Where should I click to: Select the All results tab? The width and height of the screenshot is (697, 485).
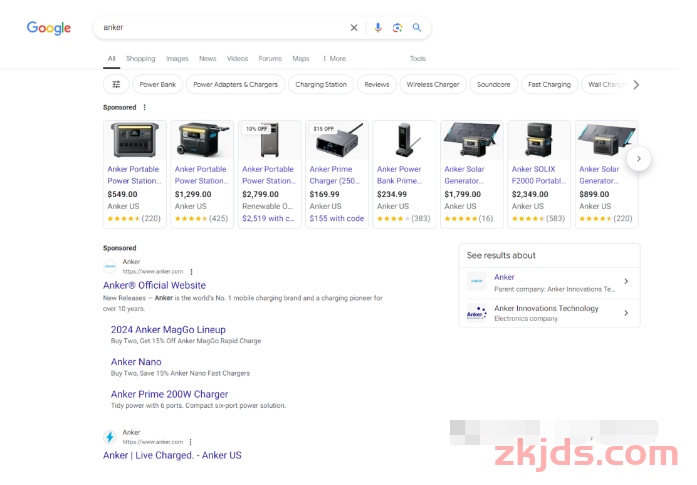112,59
